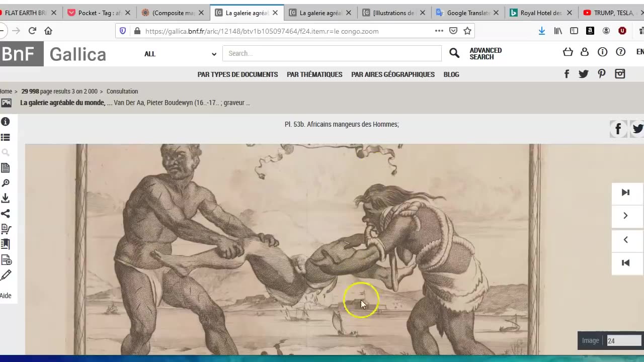The height and width of the screenshot is (362, 644).
Task: Switch to Composite map tab
Action: (173, 13)
